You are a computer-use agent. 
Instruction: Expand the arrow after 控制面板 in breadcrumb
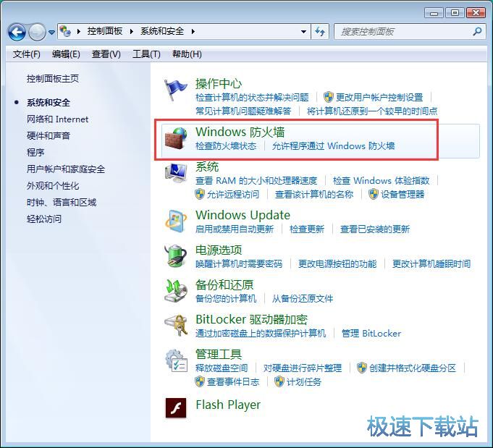coord(132,31)
